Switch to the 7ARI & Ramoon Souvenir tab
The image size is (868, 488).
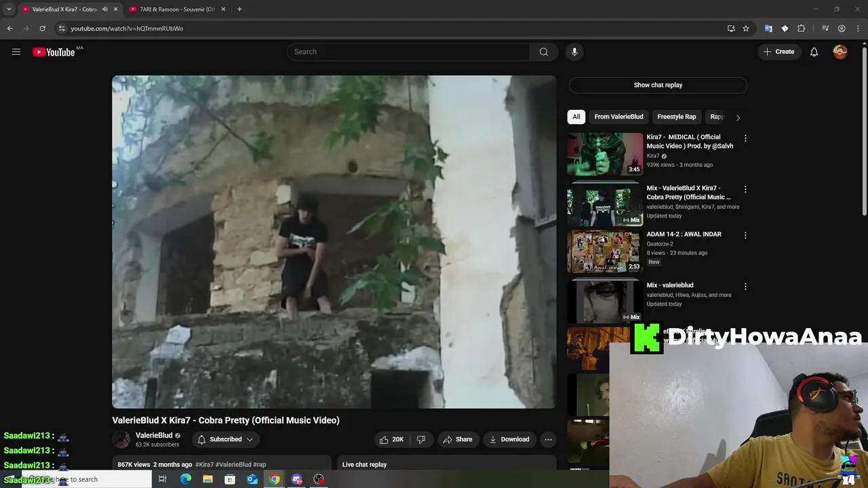(x=178, y=9)
